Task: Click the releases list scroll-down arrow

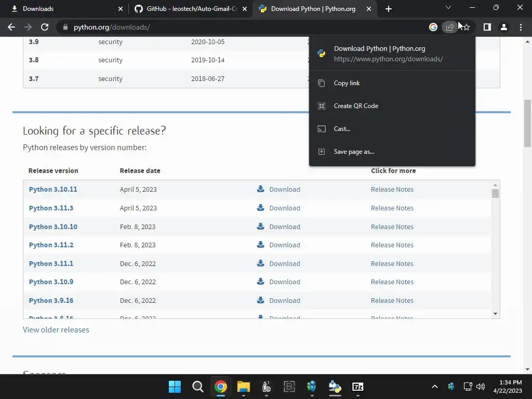Action: tap(495, 314)
